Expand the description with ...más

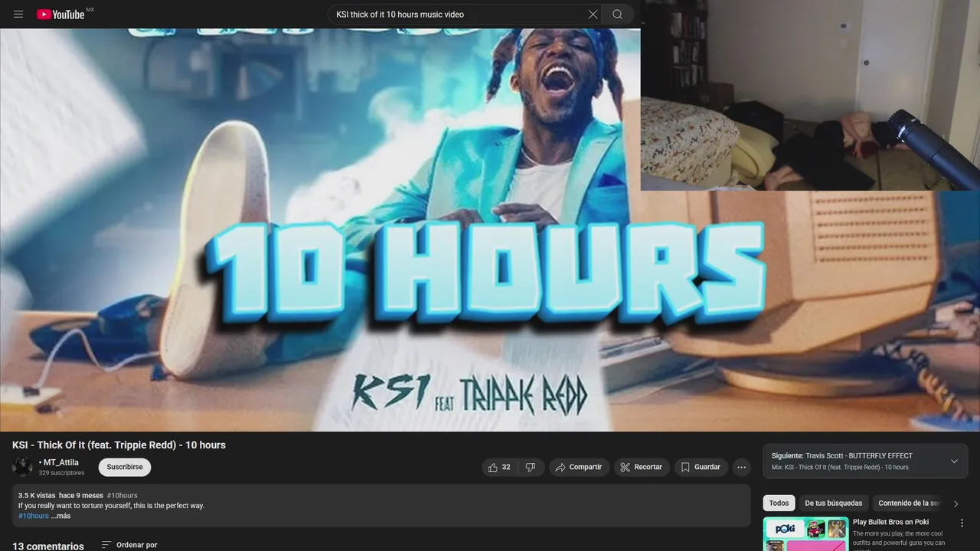(x=61, y=516)
